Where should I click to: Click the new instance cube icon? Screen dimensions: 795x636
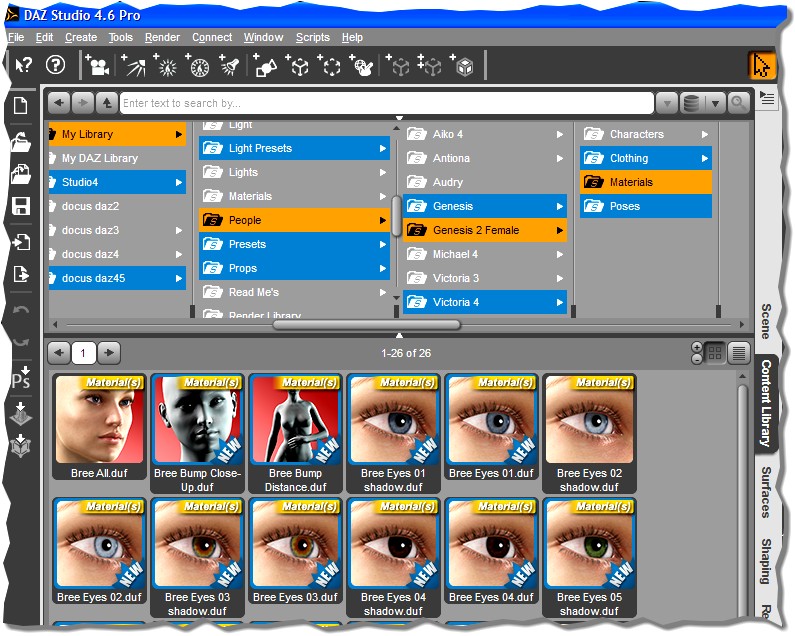[x=399, y=65]
